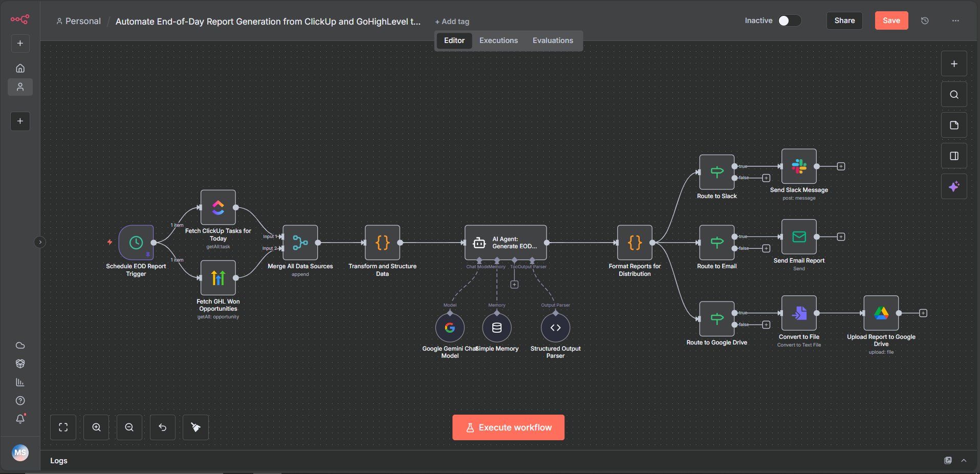This screenshot has width=980, height=474.
Task: Add node after Upload Report to Google Drive
Action: coord(923,313)
